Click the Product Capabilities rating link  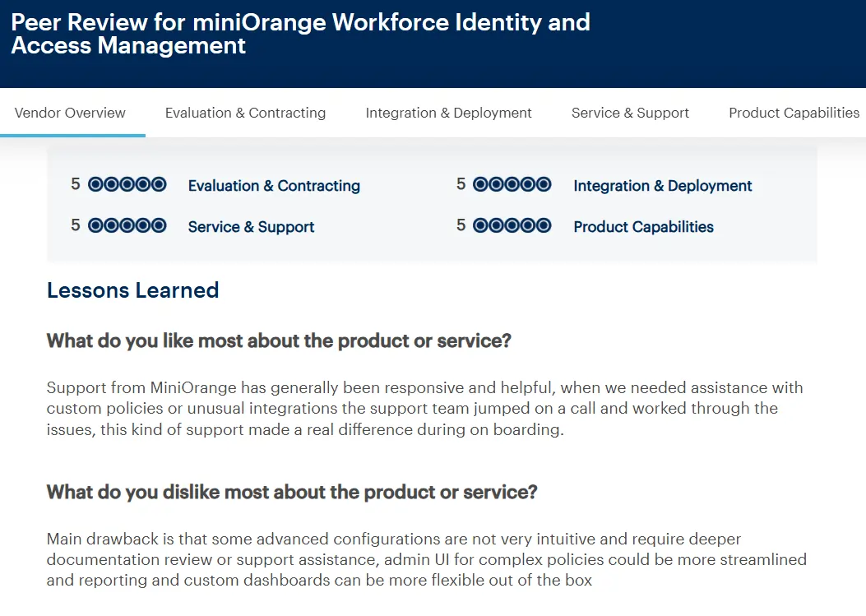[x=643, y=226]
